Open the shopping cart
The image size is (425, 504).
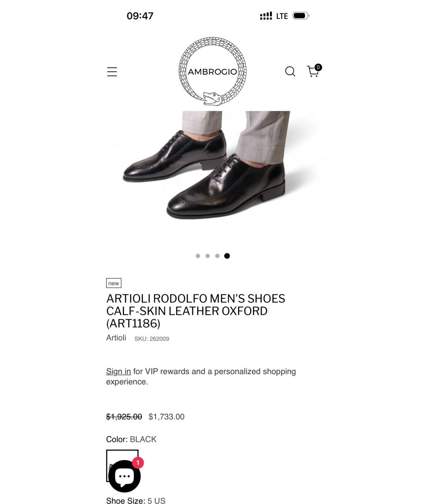coord(313,71)
